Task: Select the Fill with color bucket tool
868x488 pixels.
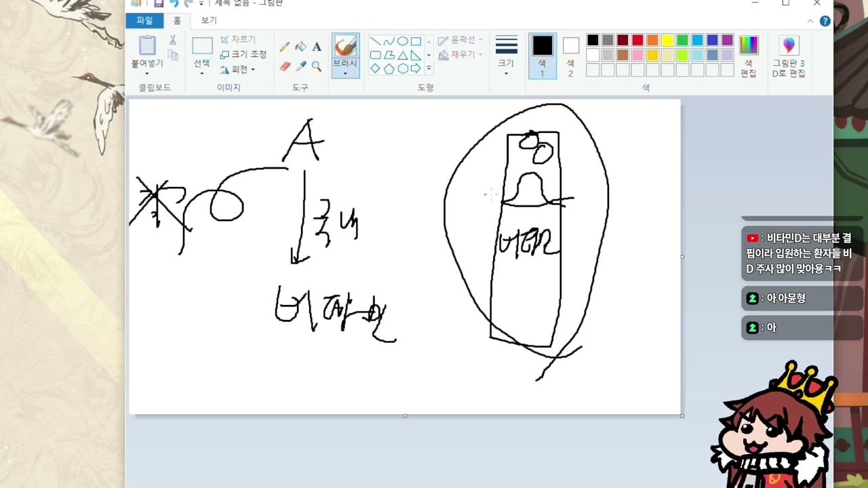Action: tap(300, 47)
